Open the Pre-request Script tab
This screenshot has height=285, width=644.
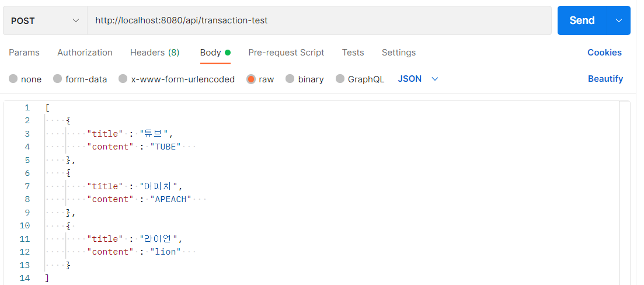pyautogui.click(x=286, y=53)
